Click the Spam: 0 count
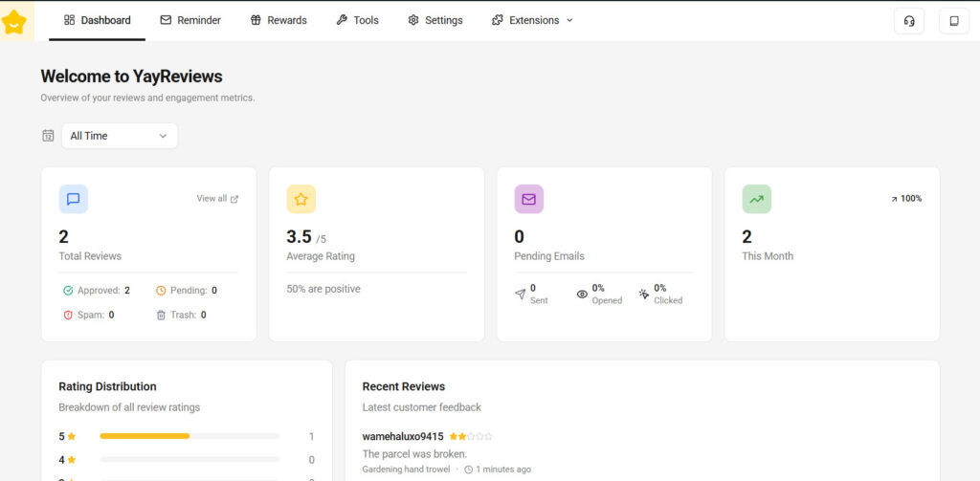 (x=89, y=315)
